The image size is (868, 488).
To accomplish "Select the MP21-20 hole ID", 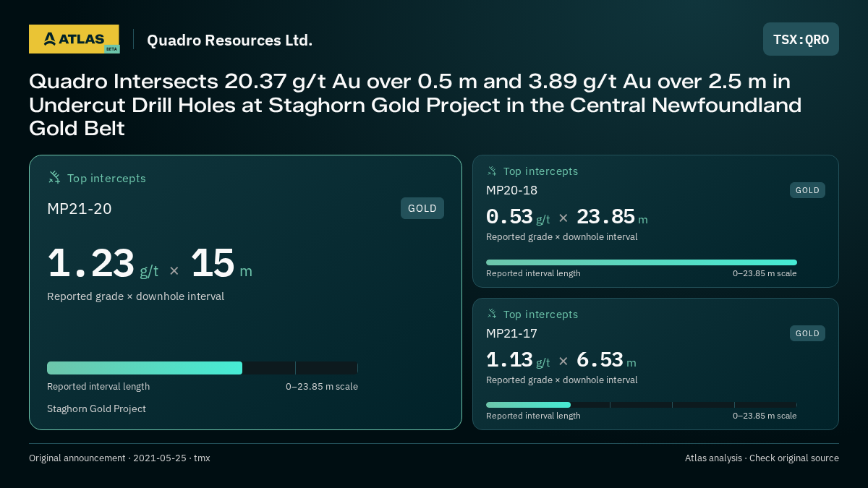I will 80,209.
